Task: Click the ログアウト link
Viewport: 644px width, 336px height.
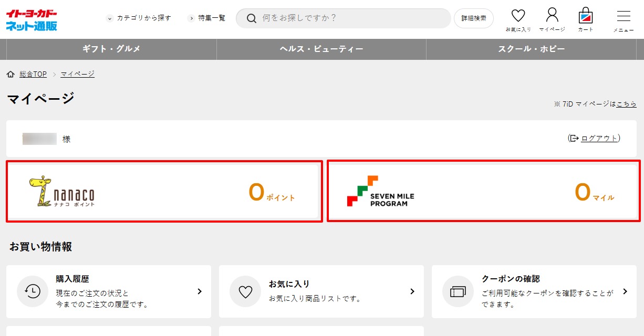Action: pyautogui.click(x=599, y=138)
